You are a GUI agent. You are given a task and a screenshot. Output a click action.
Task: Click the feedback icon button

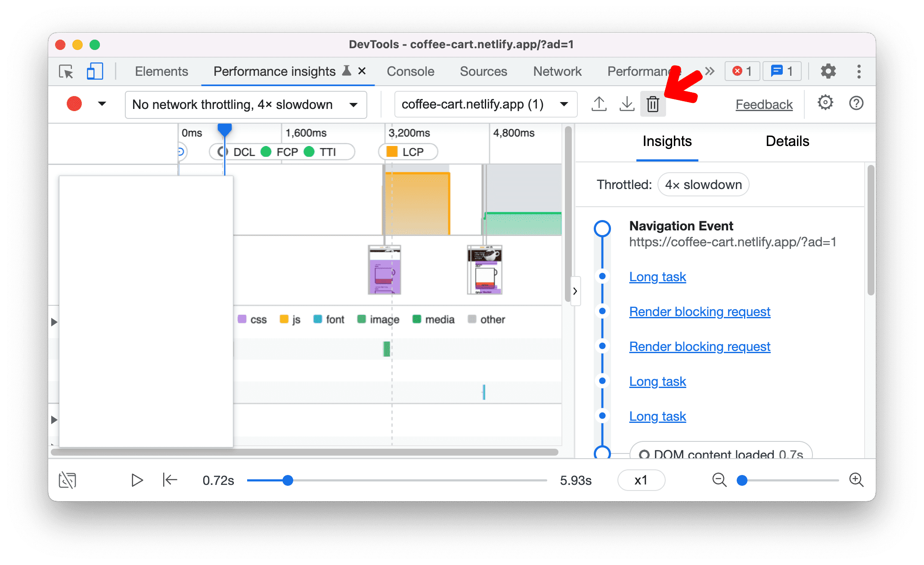pyautogui.click(x=765, y=104)
